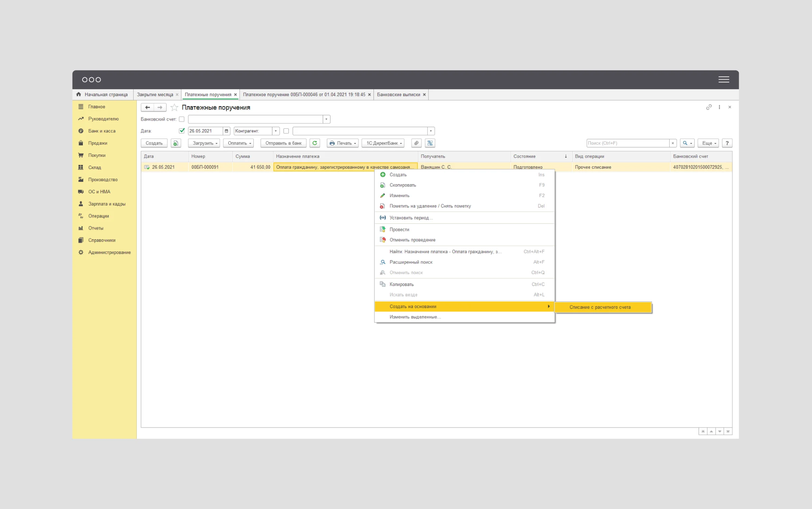Click the Поиск search input field
The image size is (812, 509).
(x=628, y=143)
